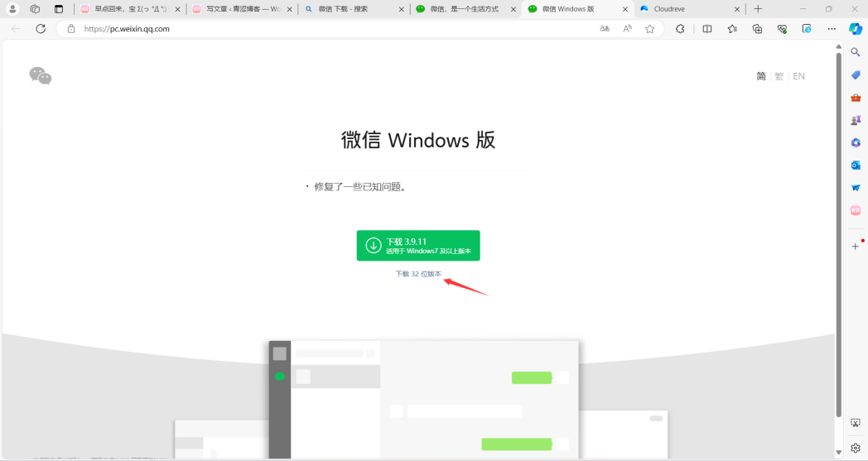Switch page language to EN
868x461 pixels.
tap(798, 76)
